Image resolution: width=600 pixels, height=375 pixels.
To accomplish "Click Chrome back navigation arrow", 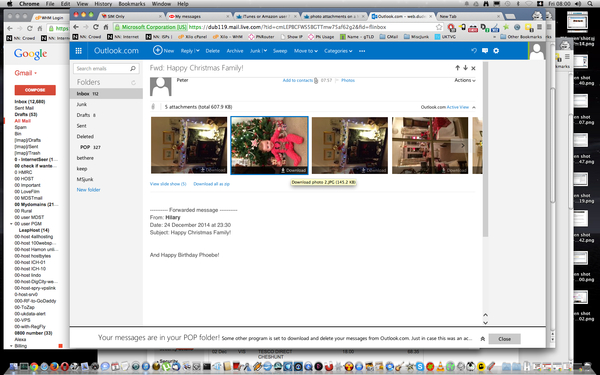I will tap(76, 27).
